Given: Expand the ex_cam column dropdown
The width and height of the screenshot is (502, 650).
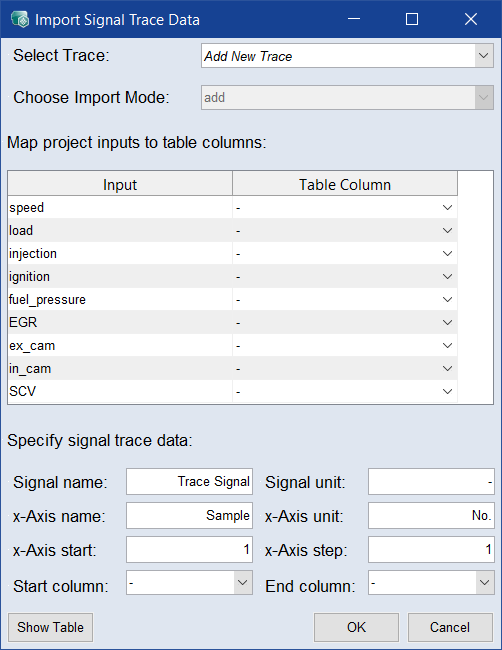Looking at the screenshot, I should [x=344, y=345].
